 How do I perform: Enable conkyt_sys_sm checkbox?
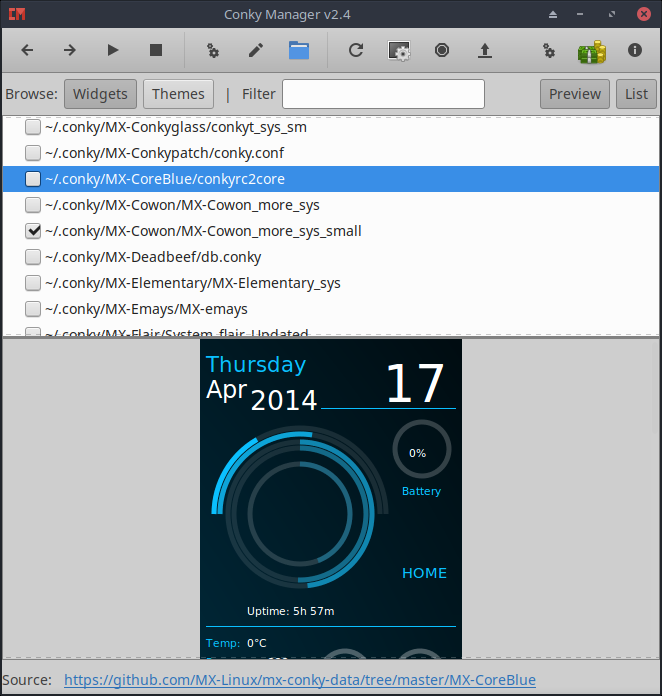(33, 127)
